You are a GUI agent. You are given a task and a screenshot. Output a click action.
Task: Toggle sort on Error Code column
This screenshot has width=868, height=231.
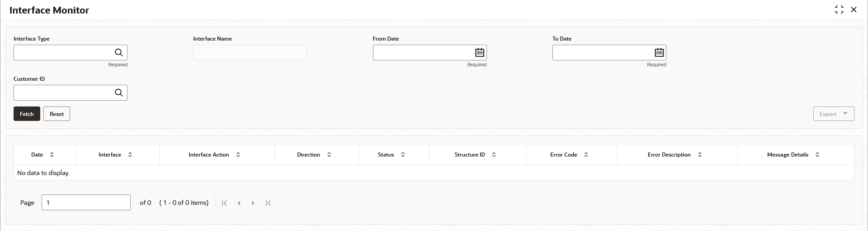586,155
